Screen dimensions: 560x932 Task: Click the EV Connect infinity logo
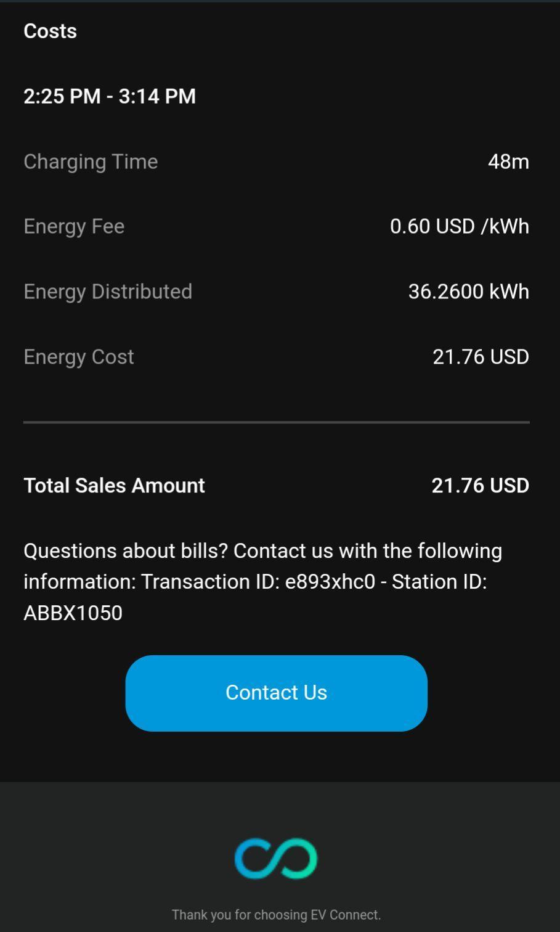coord(276,858)
